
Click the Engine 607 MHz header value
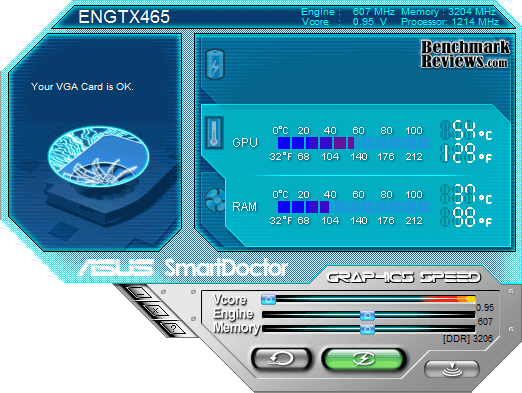373,12
